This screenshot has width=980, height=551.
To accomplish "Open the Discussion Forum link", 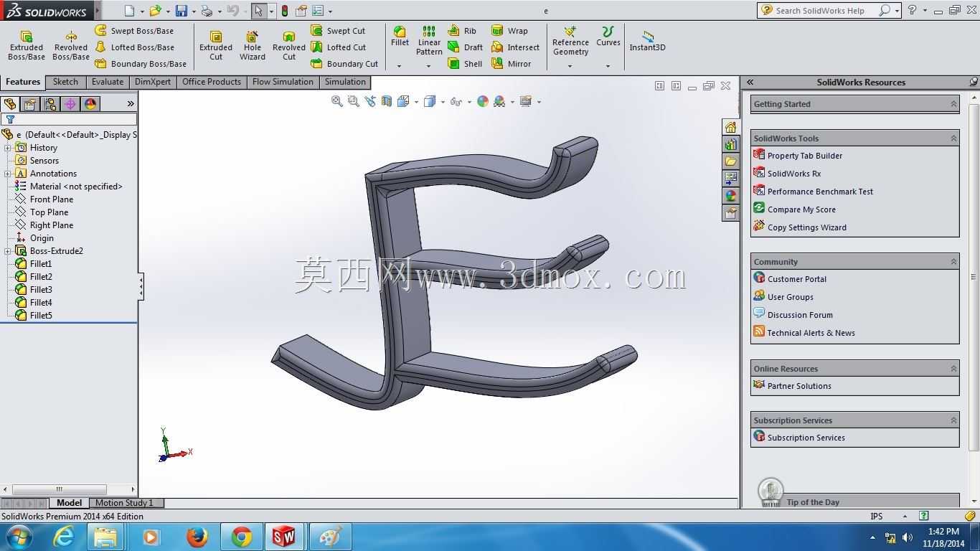I will (793, 315).
